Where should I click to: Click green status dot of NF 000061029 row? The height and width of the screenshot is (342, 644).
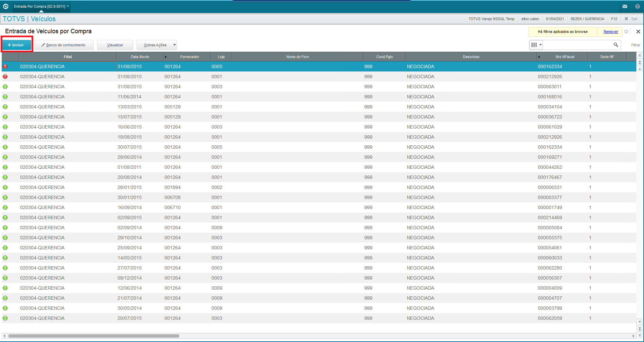pyautogui.click(x=5, y=127)
